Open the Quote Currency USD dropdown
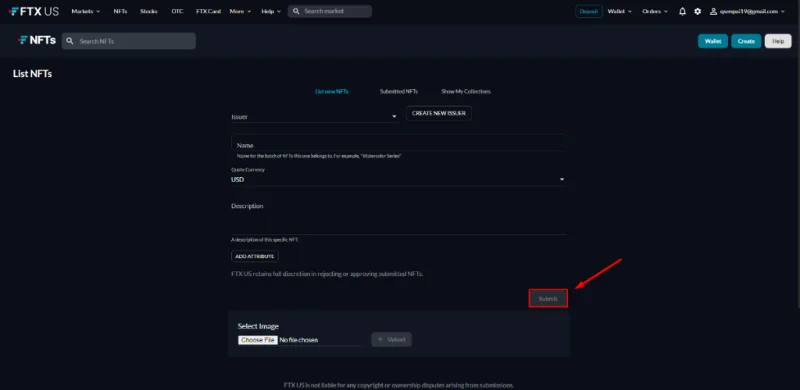Screen dimensions: 800x390 (398, 180)
